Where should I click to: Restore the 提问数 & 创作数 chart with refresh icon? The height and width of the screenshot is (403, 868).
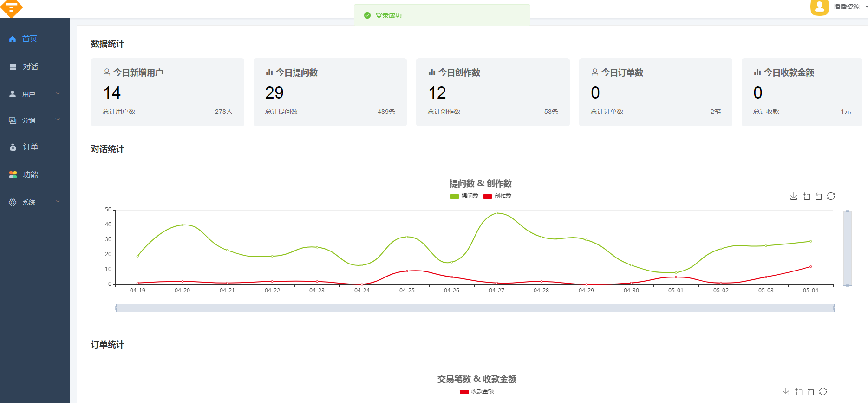(x=831, y=197)
